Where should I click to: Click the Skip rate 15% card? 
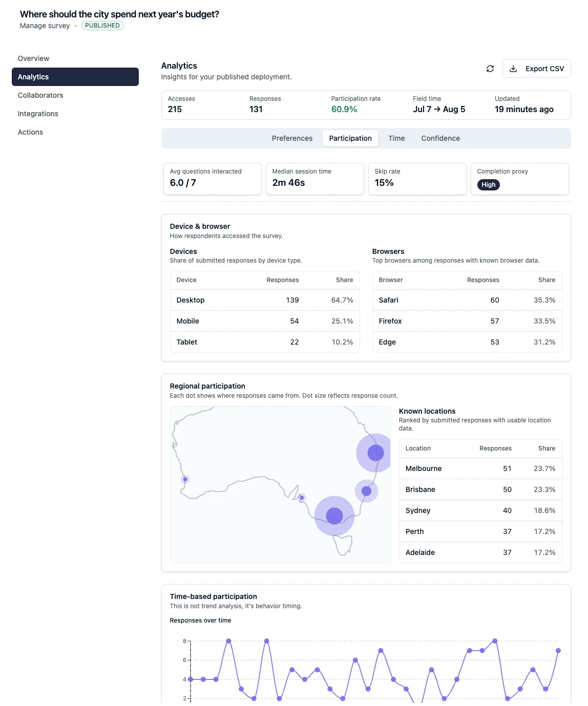[417, 179]
